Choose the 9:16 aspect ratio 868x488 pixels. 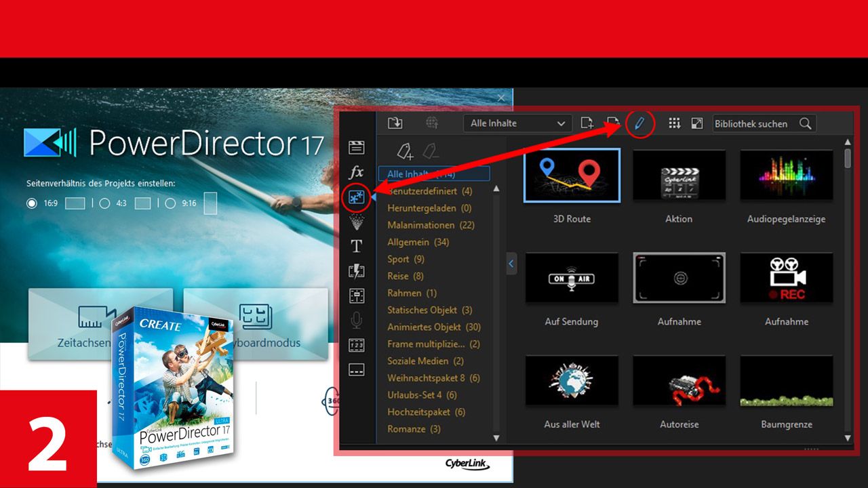click(x=170, y=203)
